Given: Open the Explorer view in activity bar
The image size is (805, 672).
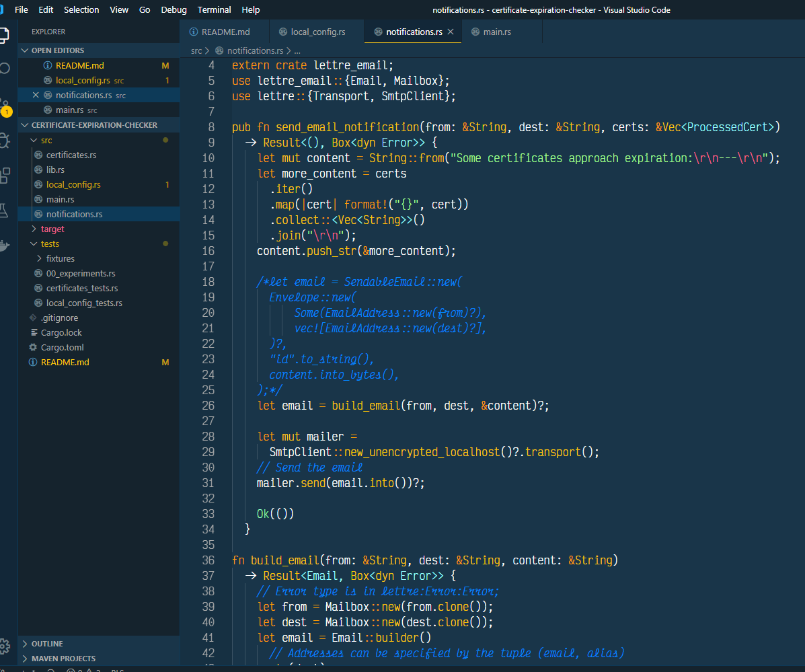Looking at the screenshot, I should click(4, 34).
